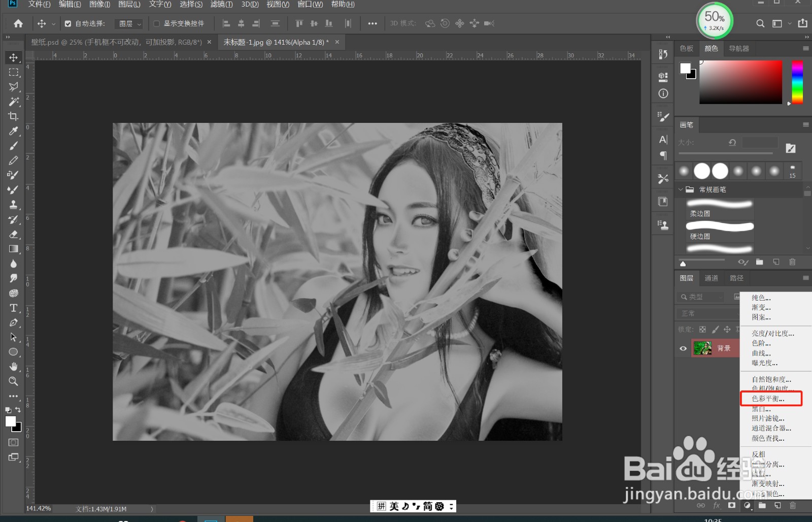Image resolution: width=812 pixels, height=522 pixels.
Task: Click the rainbow hue slider strip
Action: (x=797, y=82)
